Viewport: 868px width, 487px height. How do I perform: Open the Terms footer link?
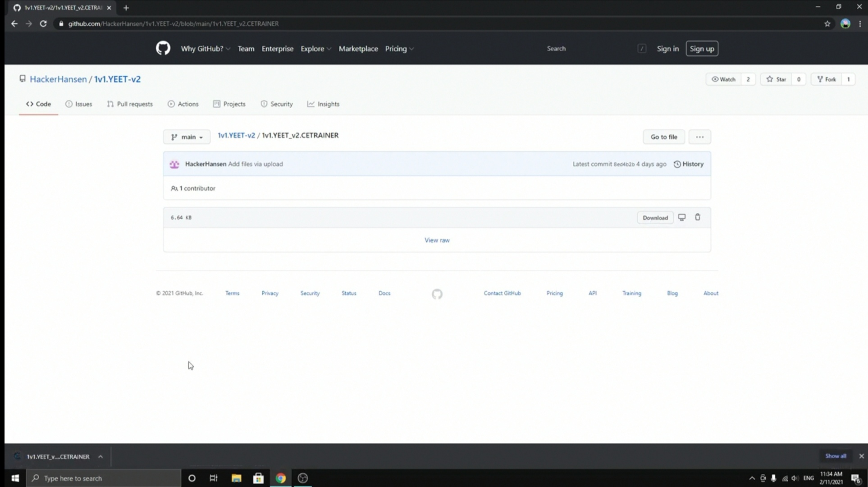[232, 294]
